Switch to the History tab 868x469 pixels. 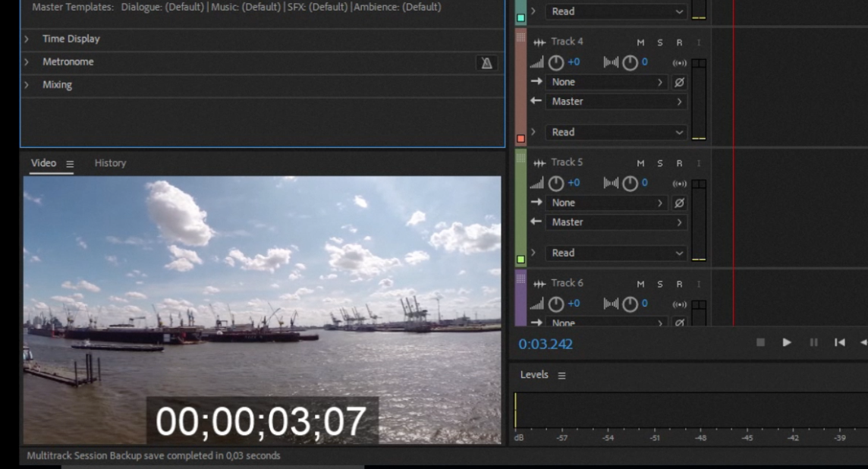tap(110, 162)
